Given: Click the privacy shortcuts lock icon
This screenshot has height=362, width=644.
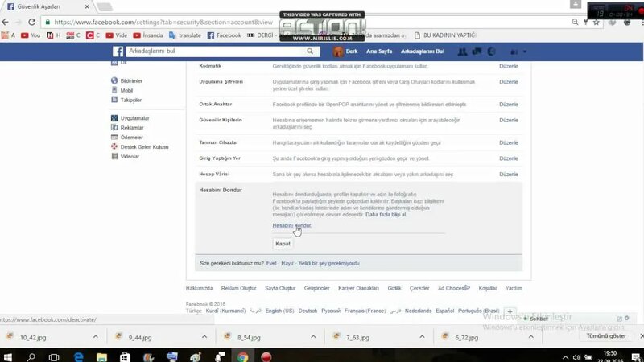Looking at the screenshot, I should click(514, 51).
